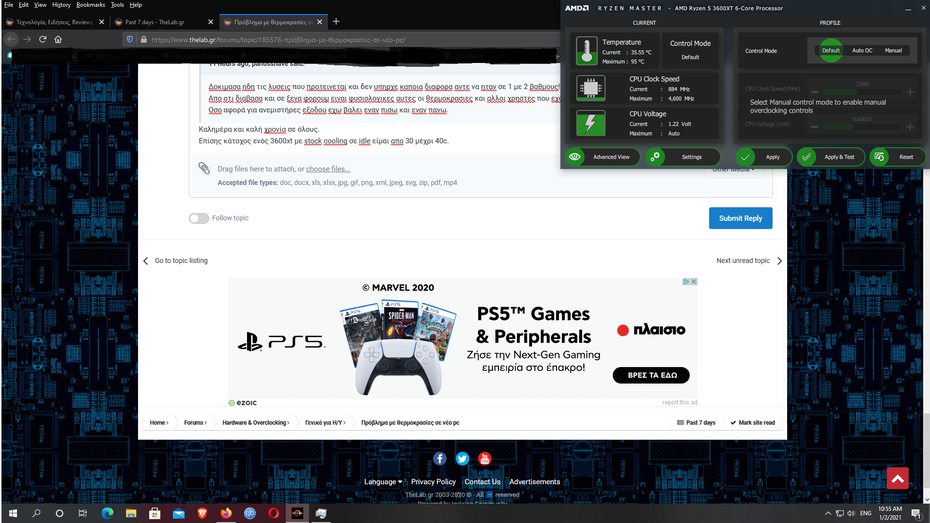Open a new browser tab
Image resolution: width=930 pixels, height=523 pixels.
[x=336, y=21]
